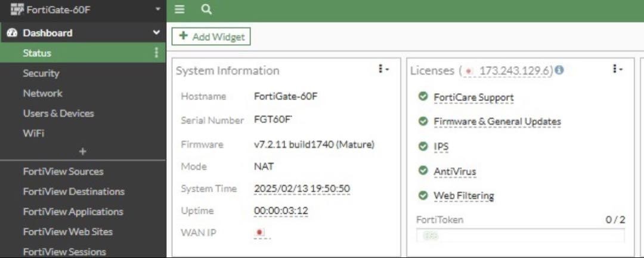This screenshot has height=258, width=644.
Task: Click flag icon beside Licenses IP
Action: click(x=469, y=71)
